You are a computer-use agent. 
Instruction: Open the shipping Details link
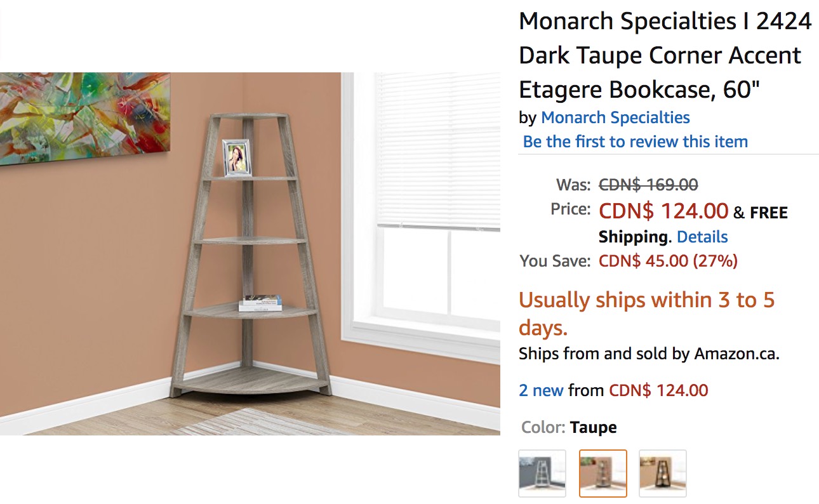coord(702,237)
